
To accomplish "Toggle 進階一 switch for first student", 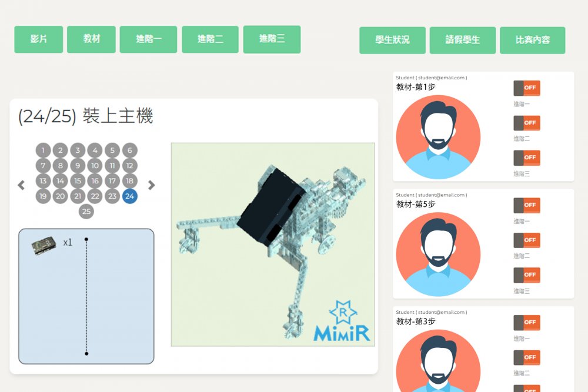I will 527,88.
